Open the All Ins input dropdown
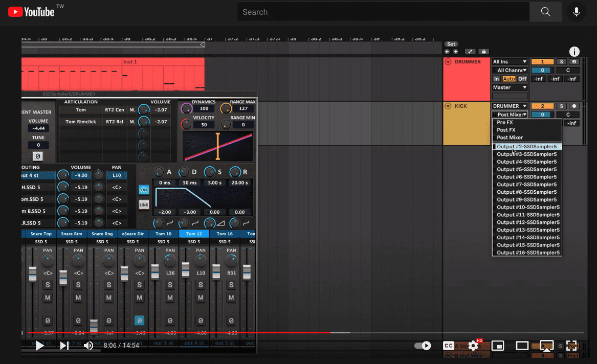This screenshot has height=364, width=597. [x=510, y=62]
